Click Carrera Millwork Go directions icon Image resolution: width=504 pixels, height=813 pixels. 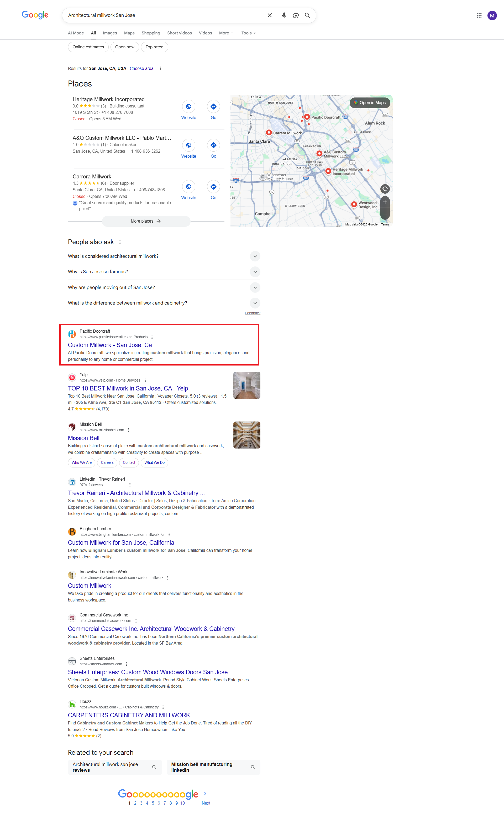(213, 187)
